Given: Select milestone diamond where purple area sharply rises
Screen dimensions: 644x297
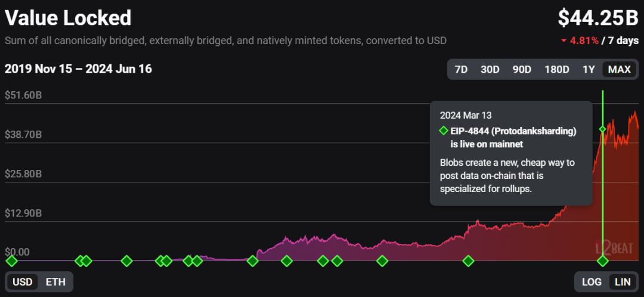Looking at the screenshot, I should pos(253,261).
